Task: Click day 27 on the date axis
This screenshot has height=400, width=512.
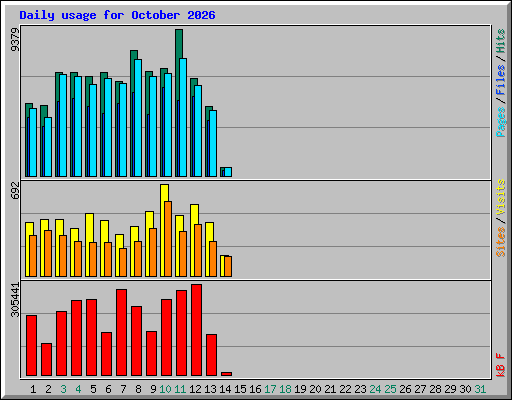Action: click(x=420, y=389)
